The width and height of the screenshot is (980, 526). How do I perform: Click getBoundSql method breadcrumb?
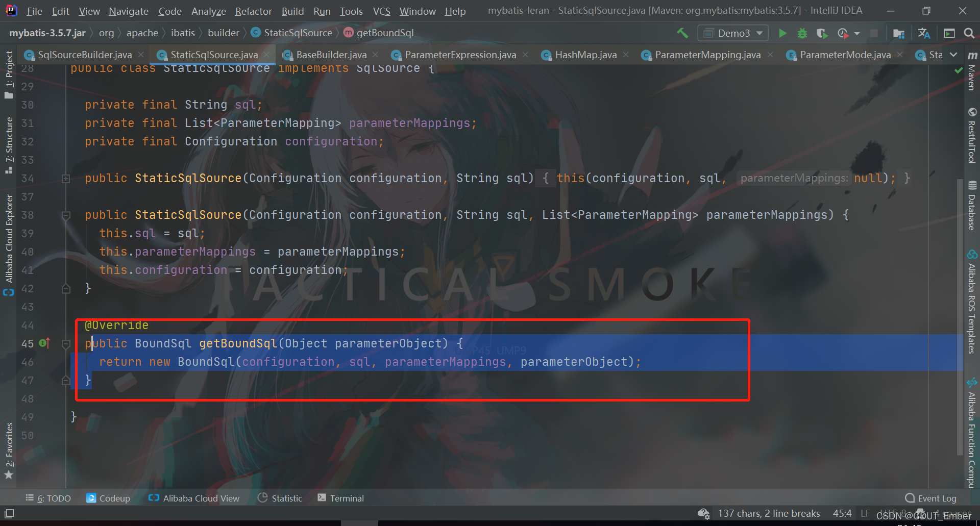tap(379, 33)
